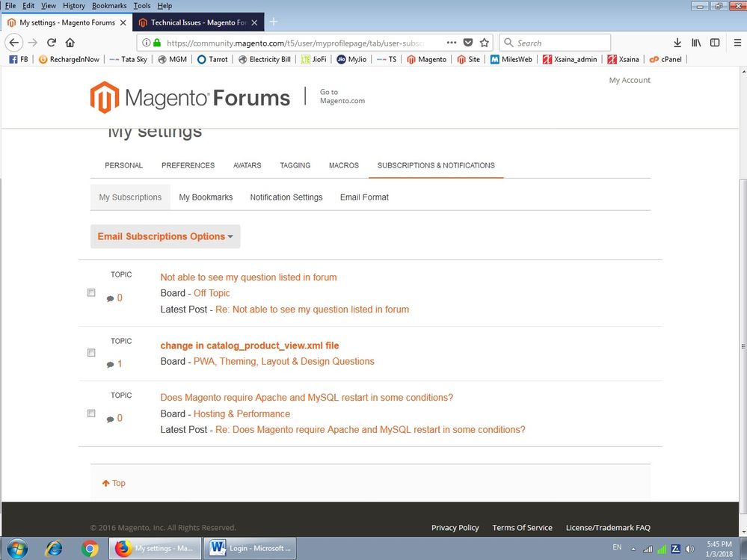Click the Privacy Policy footer link
747x560 pixels.
455,527
